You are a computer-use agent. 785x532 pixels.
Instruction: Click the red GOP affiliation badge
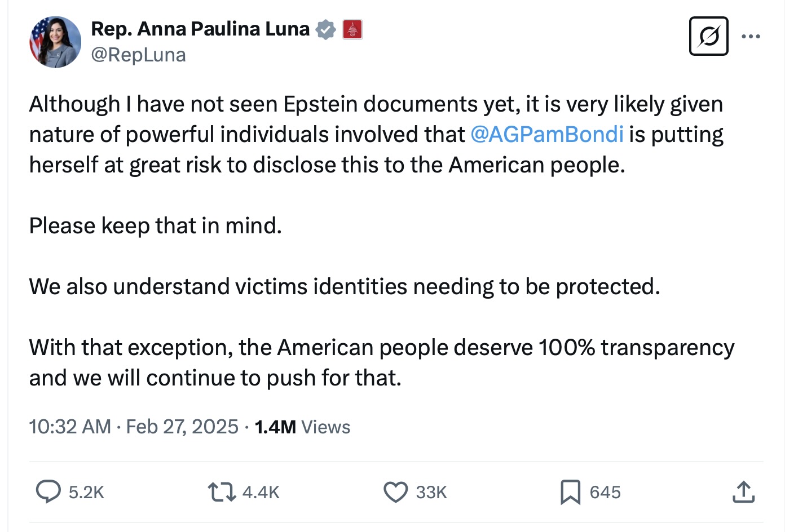352,29
